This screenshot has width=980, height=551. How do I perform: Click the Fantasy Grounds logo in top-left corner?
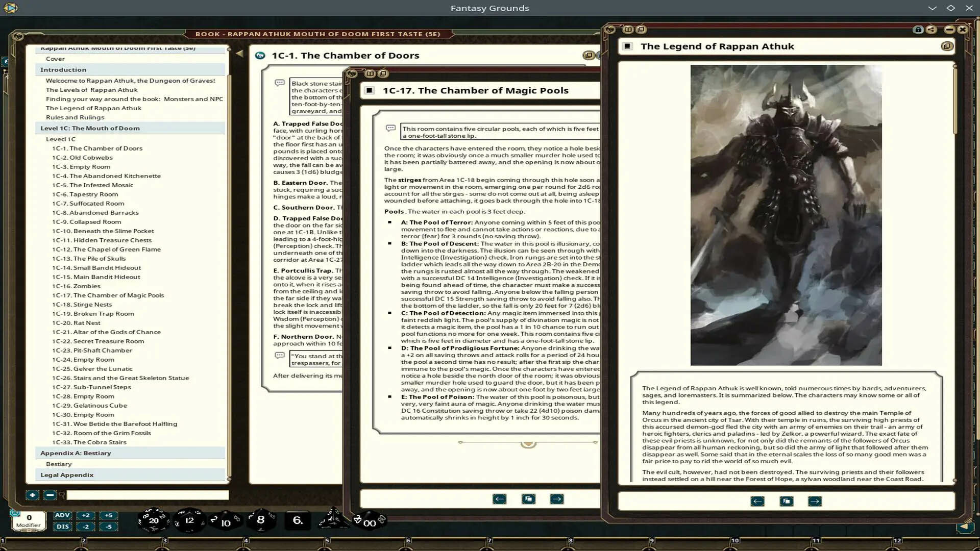(11, 8)
